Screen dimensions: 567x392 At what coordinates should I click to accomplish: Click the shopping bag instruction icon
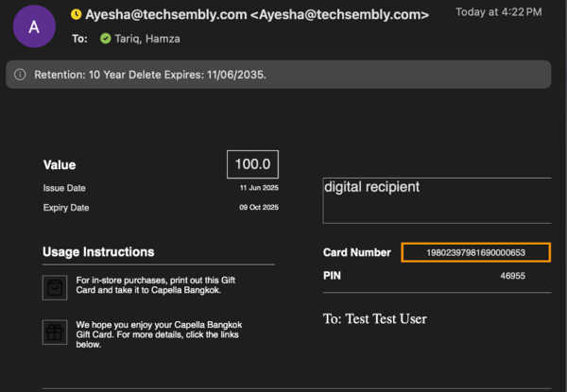55,287
